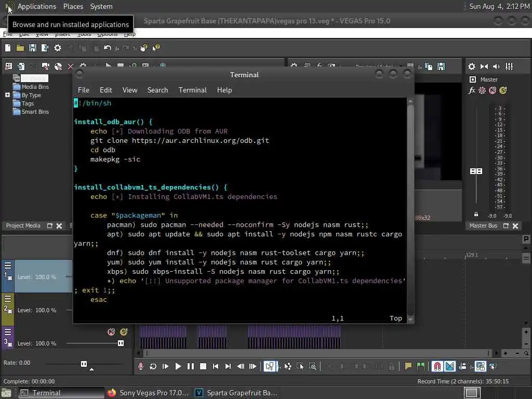Viewport: 532px width, 399px height.
Task: Select the Normal Edit tool
Action: coord(270,366)
